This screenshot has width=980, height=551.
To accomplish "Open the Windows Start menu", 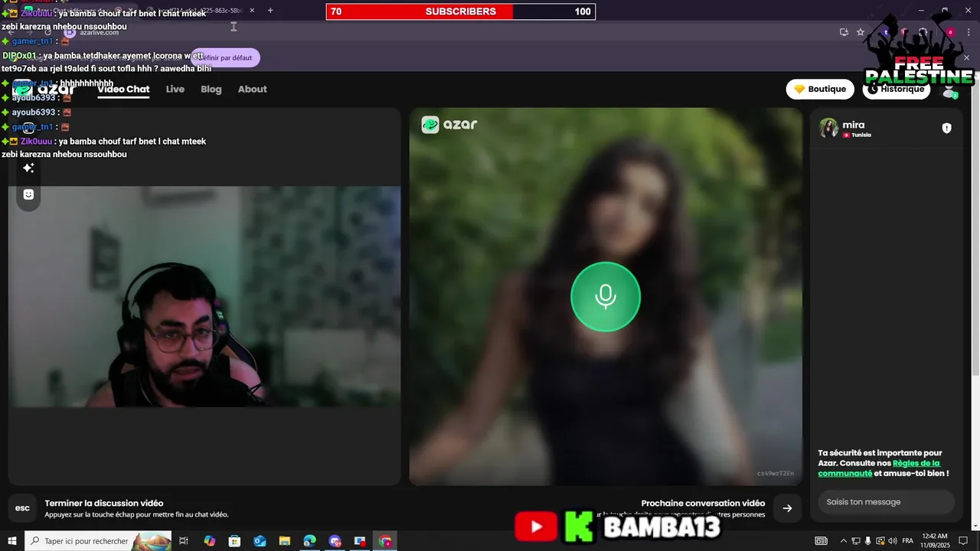I will [12, 541].
